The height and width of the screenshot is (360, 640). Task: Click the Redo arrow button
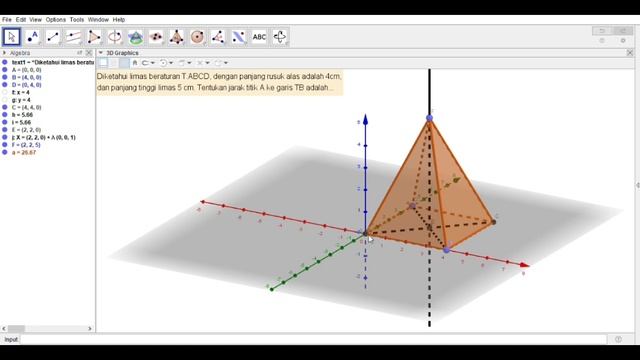(x=623, y=31)
